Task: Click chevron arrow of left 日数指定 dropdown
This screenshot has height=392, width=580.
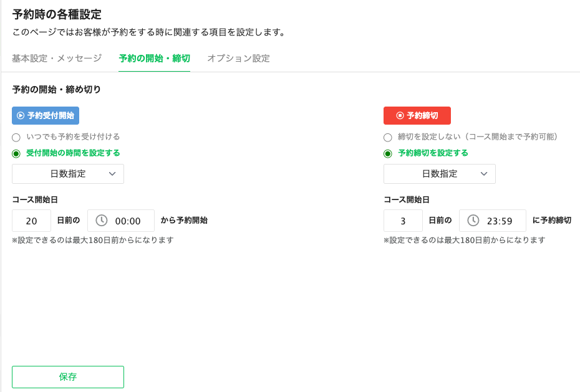Action: pos(112,174)
